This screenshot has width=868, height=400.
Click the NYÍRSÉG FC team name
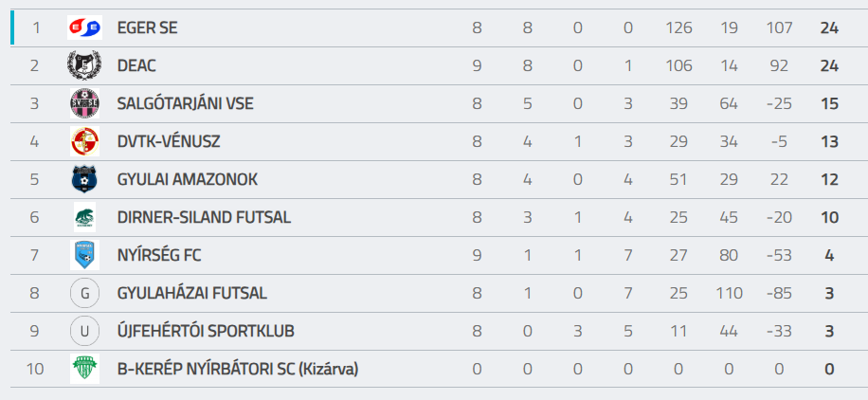[158, 255]
